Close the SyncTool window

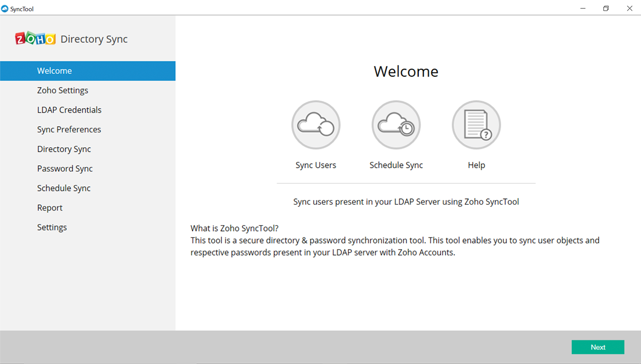[x=629, y=8]
